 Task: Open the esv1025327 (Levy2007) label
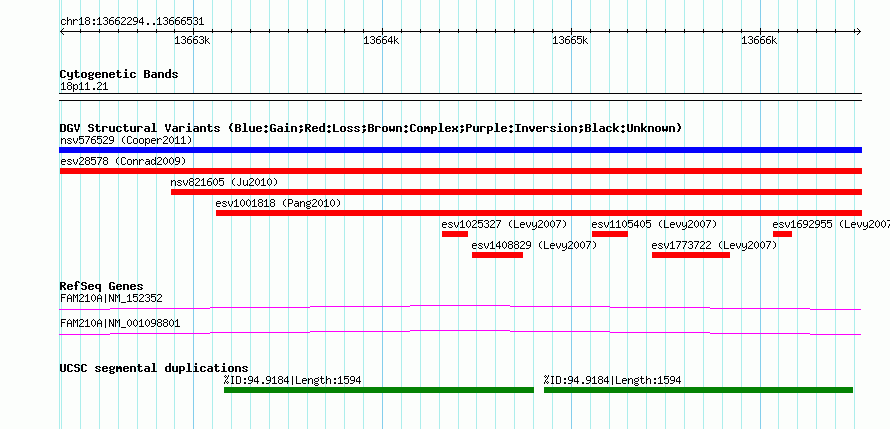pyautogui.click(x=504, y=224)
